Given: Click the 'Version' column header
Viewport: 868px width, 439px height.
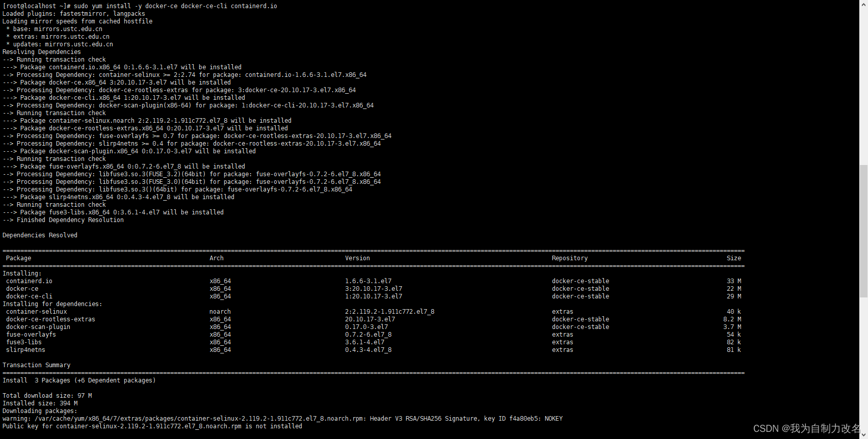Looking at the screenshot, I should [358, 258].
